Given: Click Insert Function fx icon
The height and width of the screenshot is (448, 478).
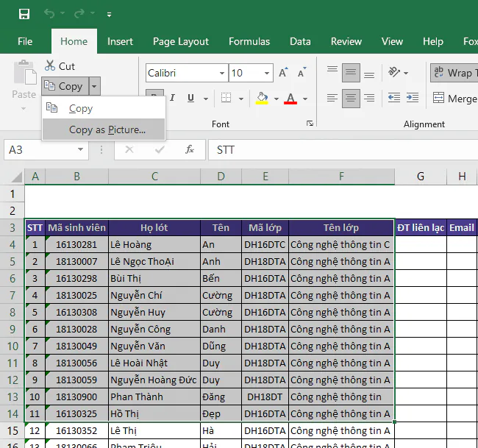Looking at the screenshot, I should (x=190, y=149).
